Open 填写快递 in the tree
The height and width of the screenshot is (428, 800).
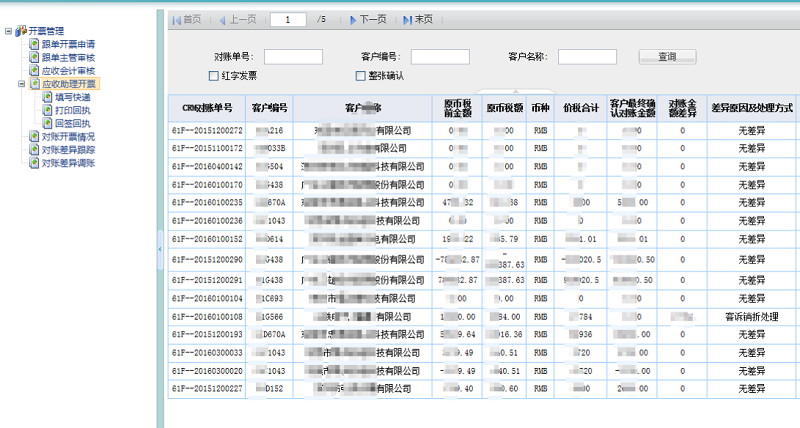(72, 97)
